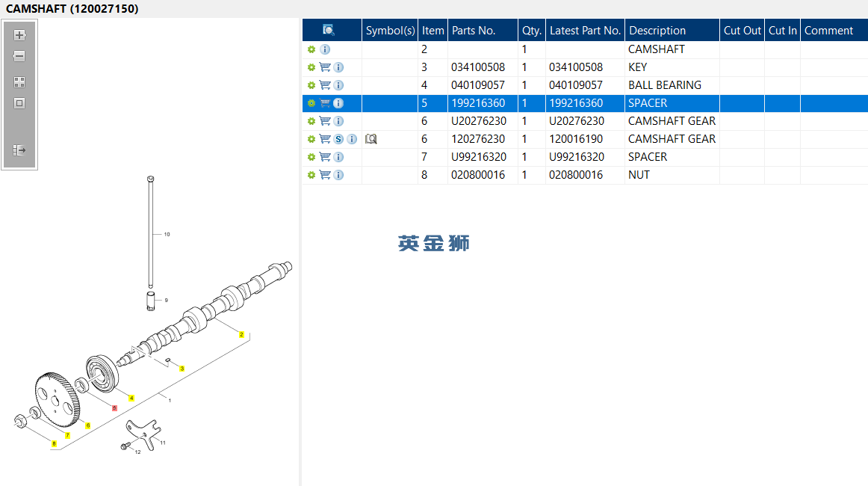
Task: Add BALL BEARING 040109057 to cart
Action: click(x=325, y=85)
